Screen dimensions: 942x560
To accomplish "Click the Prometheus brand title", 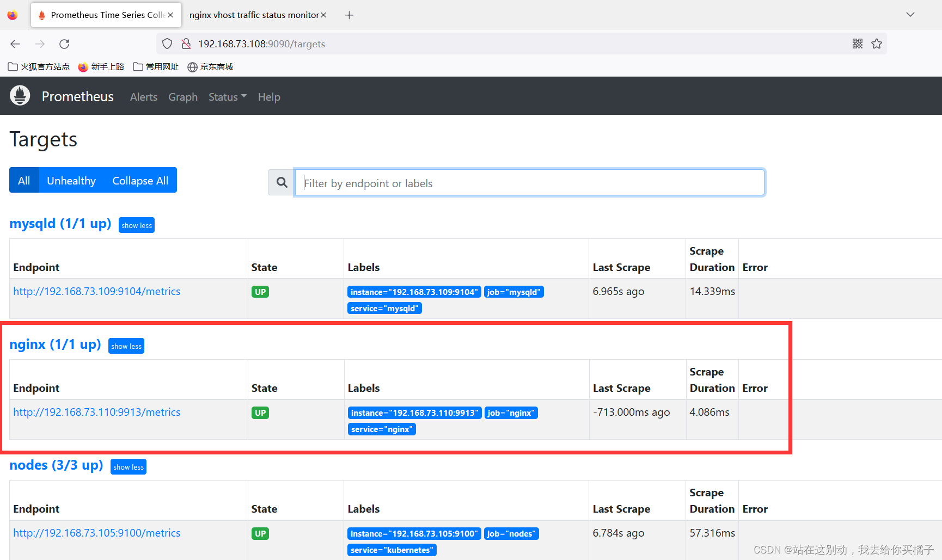I will 78,96.
